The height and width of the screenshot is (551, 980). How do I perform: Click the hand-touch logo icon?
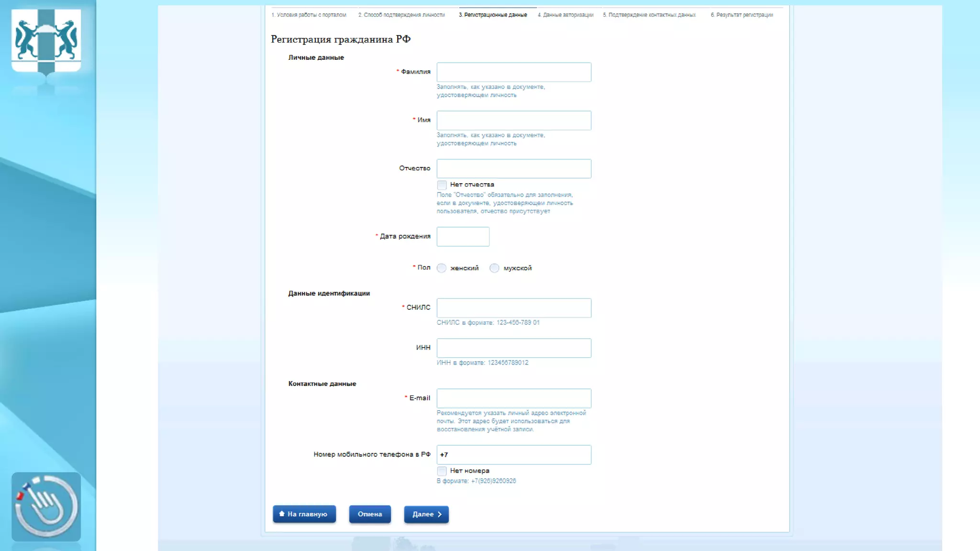tap(46, 507)
